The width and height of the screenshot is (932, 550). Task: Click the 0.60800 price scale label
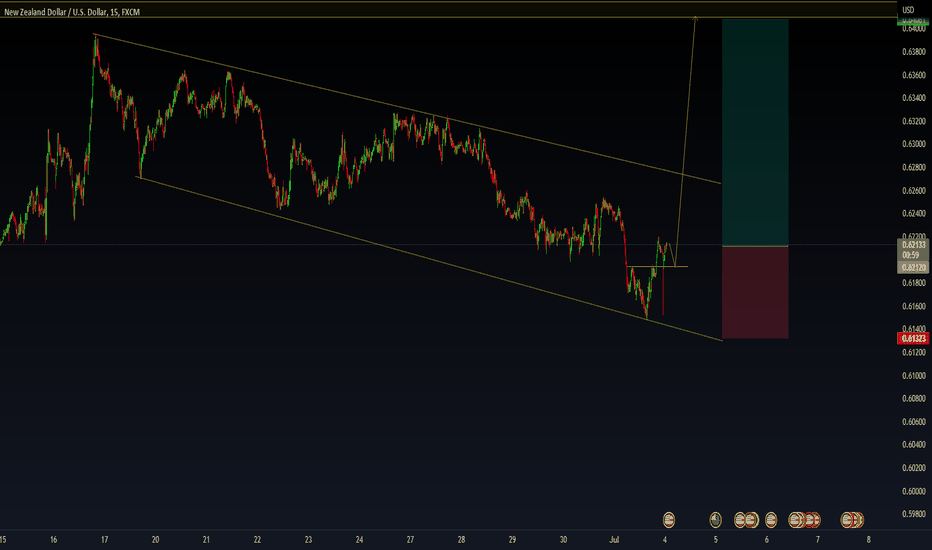914,398
